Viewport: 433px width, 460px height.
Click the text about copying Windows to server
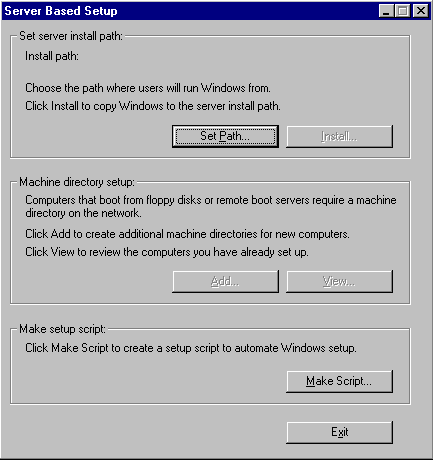[x=153, y=106]
